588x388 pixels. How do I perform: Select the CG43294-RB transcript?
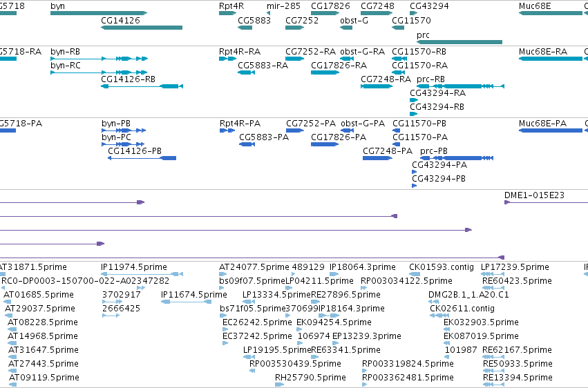pyautogui.click(x=414, y=114)
